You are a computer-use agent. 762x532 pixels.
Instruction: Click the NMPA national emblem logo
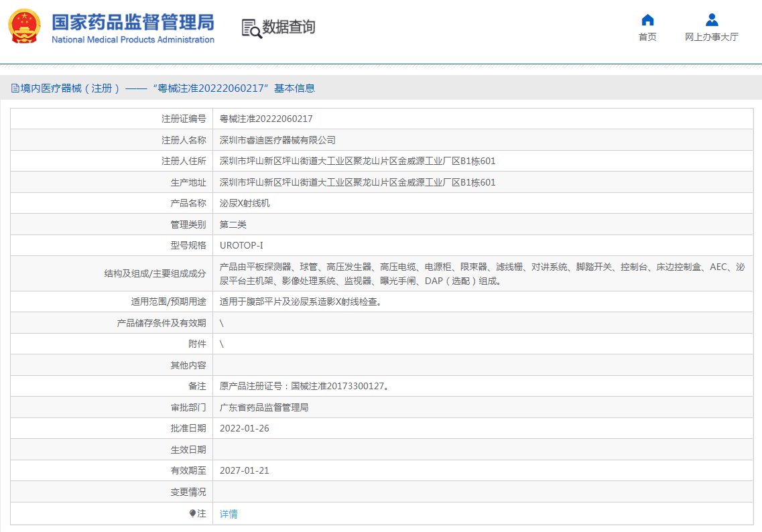[24, 27]
